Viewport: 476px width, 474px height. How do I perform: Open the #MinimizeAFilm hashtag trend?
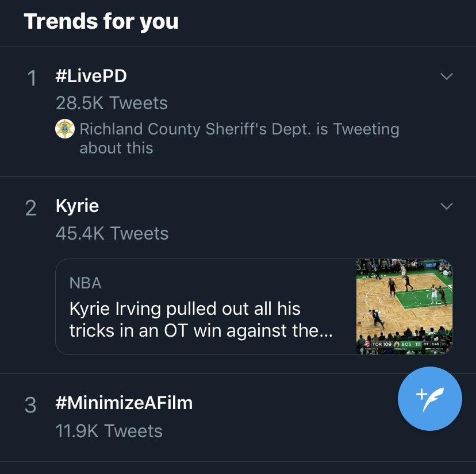click(x=124, y=403)
